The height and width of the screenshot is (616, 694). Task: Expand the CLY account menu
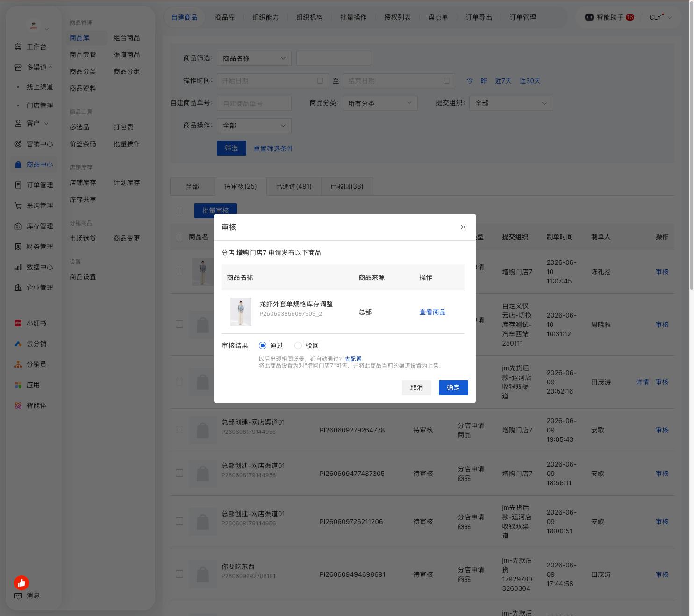[x=660, y=17]
